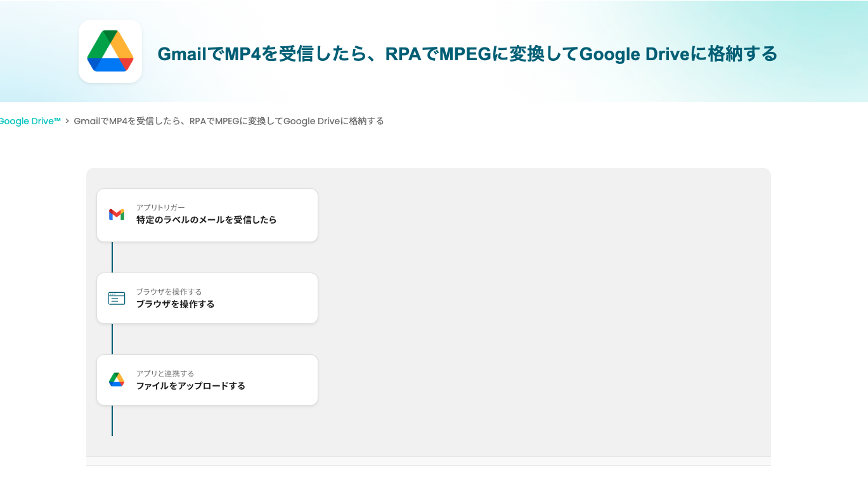Click the connector line below the upload step

point(112,421)
